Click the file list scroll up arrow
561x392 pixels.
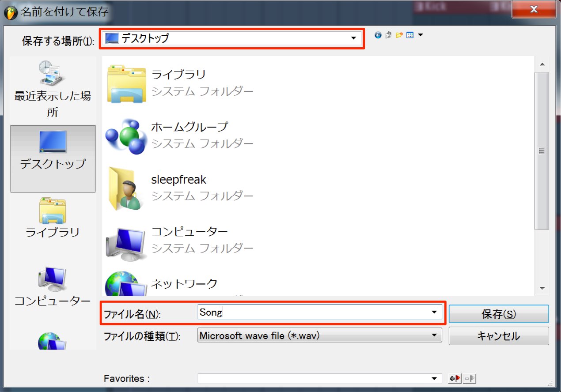[542, 64]
